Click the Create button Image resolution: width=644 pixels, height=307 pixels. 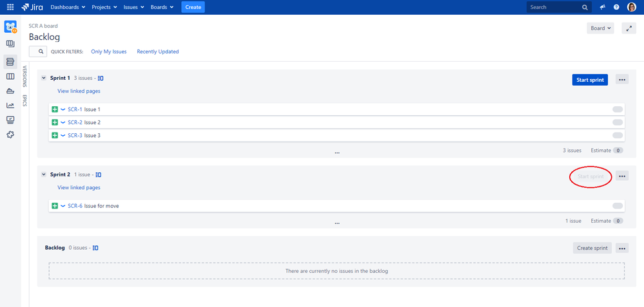[193, 7]
